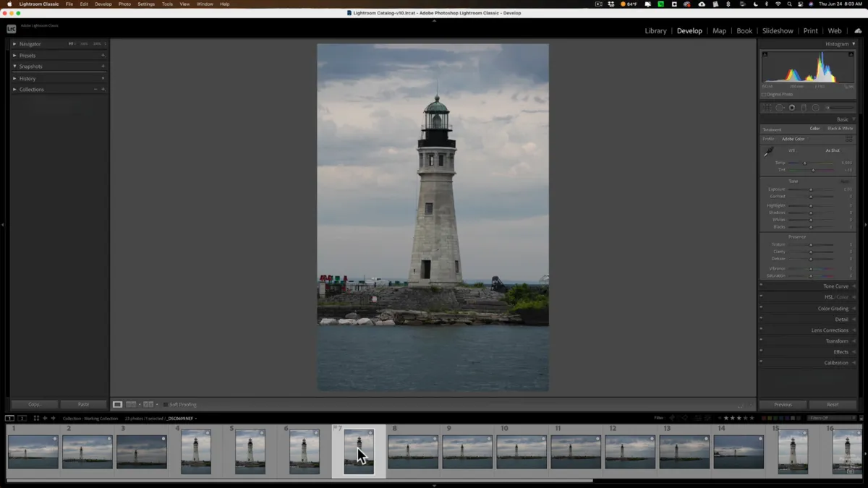Image resolution: width=868 pixels, height=488 pixels.
Task: Switch to Loupe view in the toolbar
Action: coord(118,404)
